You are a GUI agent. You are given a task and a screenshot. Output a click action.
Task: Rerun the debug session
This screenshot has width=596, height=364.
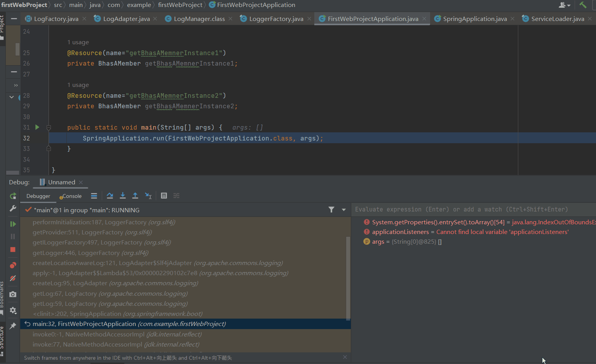tap(13, 196)
